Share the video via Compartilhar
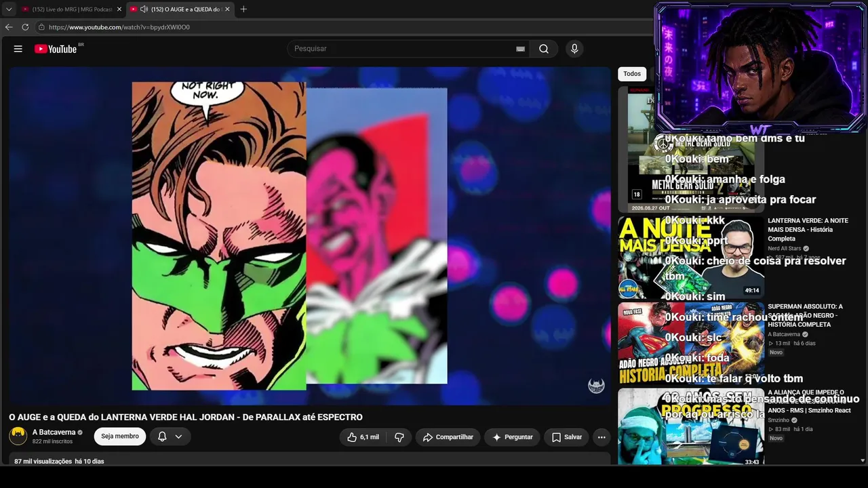This screenshot has width=868, height=488. [x=448, y=437]
